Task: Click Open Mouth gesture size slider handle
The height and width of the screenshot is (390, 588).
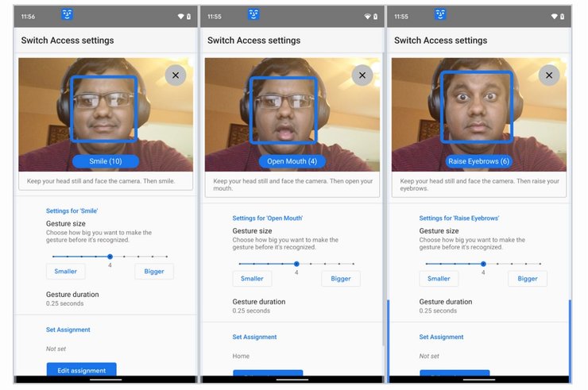Action: 296,264
